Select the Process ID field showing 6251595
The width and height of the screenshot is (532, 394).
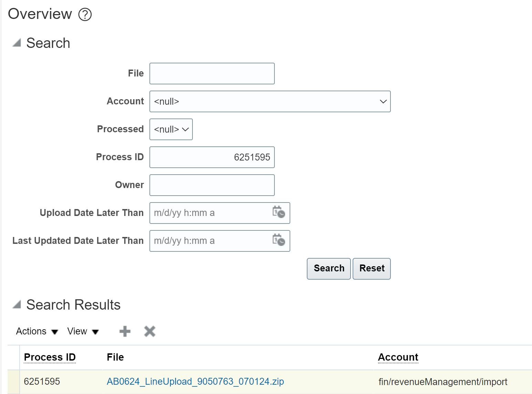[212, 157]
